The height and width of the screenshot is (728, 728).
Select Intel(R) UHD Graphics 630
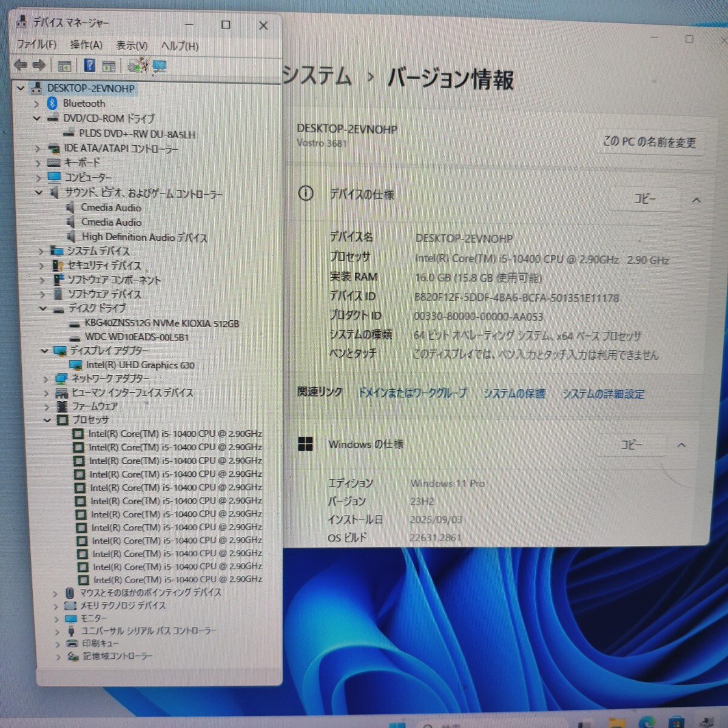[x=140, y=365]
